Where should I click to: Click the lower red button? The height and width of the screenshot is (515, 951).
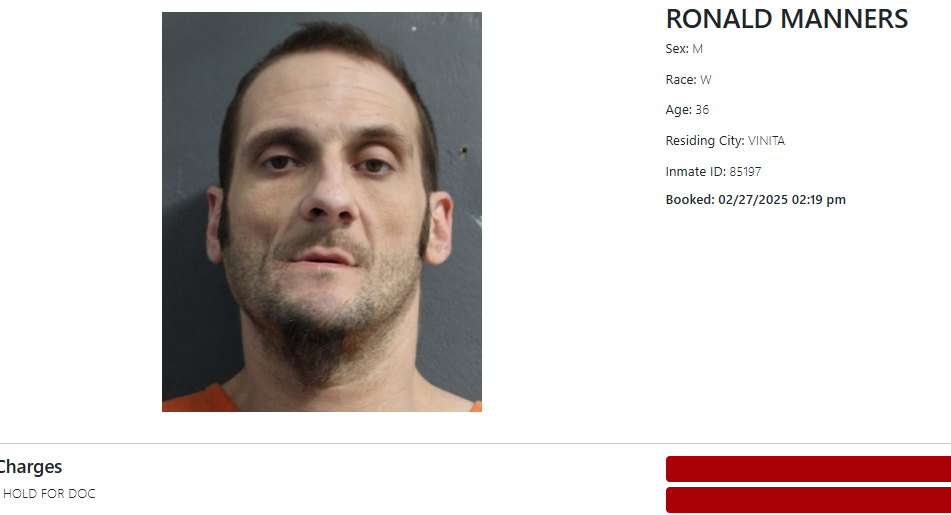coord(808,500)
